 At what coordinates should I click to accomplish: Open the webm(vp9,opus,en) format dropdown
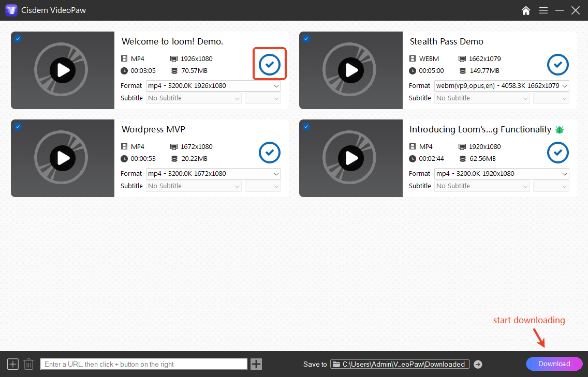pos(502,86)
